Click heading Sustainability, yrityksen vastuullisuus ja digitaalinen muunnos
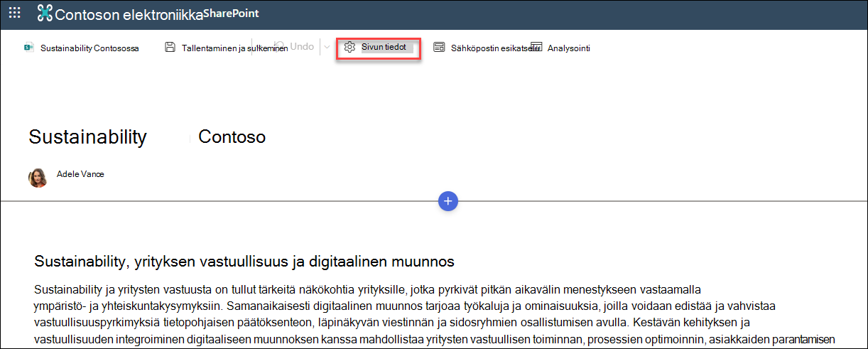The image size is (868, 349). [244, 262]
